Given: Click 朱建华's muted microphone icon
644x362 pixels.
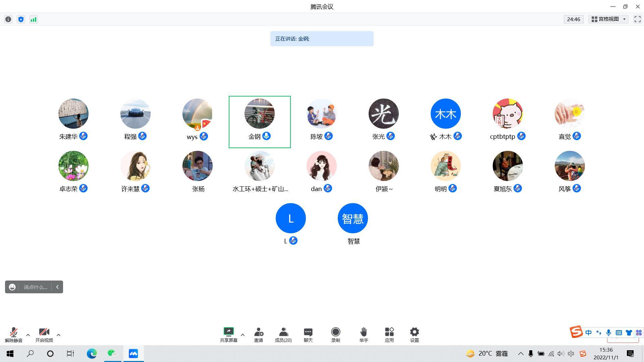Looking at the screenshot, I should (x=84, y=136).
